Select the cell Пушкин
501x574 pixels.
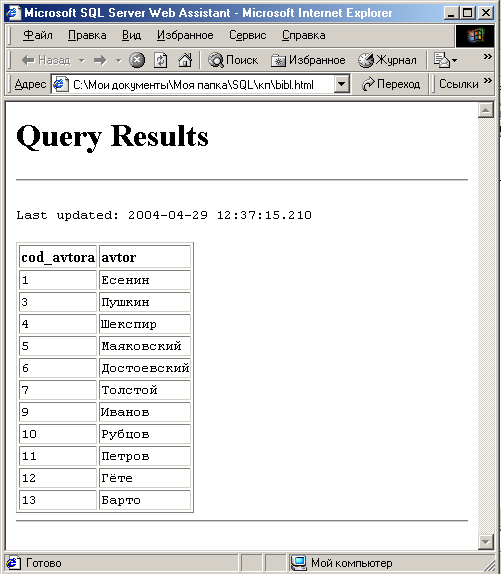click(x=145, y=302)
